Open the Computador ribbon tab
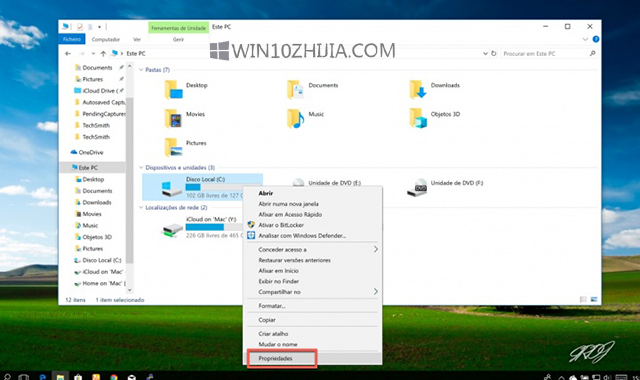The height and width of the screenshot is (380, 640). click(106, 39)
